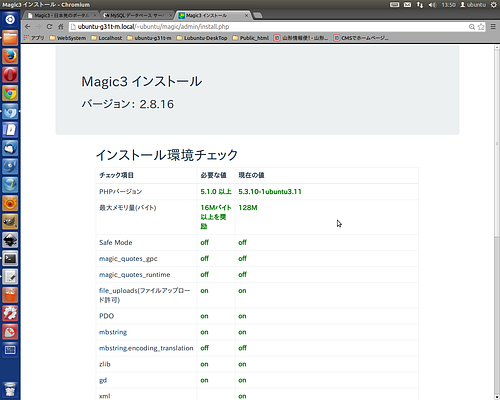
Task: Open the text editor launcher icon
Action: click(10, 277)
